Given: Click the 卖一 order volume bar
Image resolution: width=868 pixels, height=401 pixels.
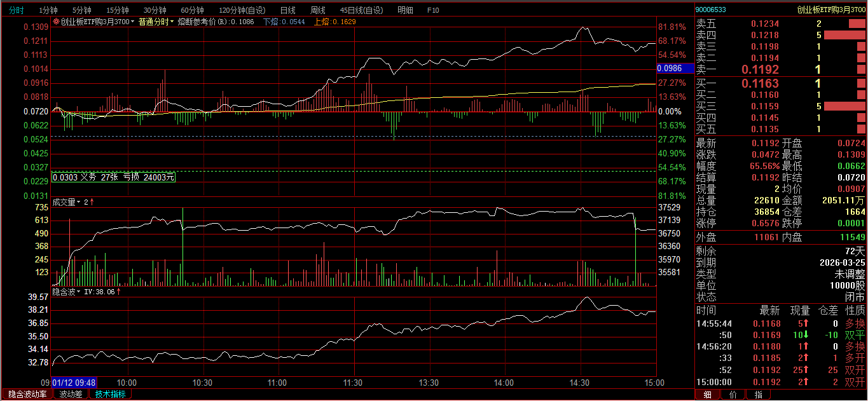Looking at the screenshot, I should pos(861,69).
